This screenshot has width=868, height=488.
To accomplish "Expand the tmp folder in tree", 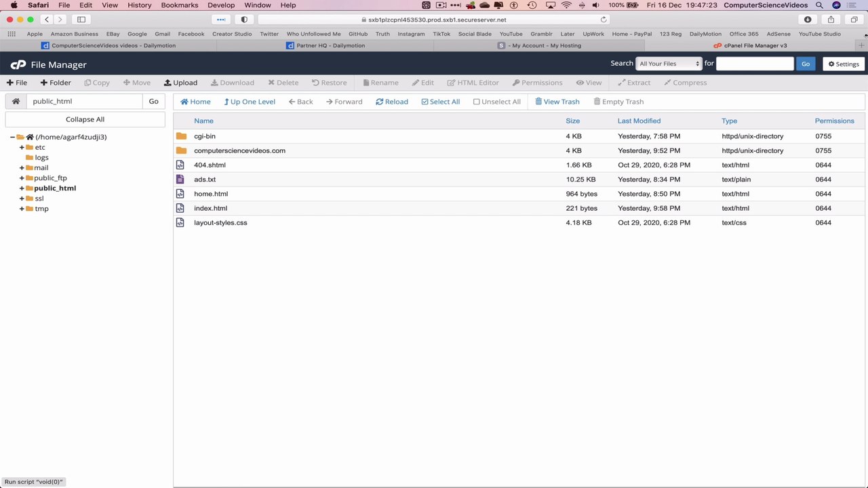I will click(22, 208).
